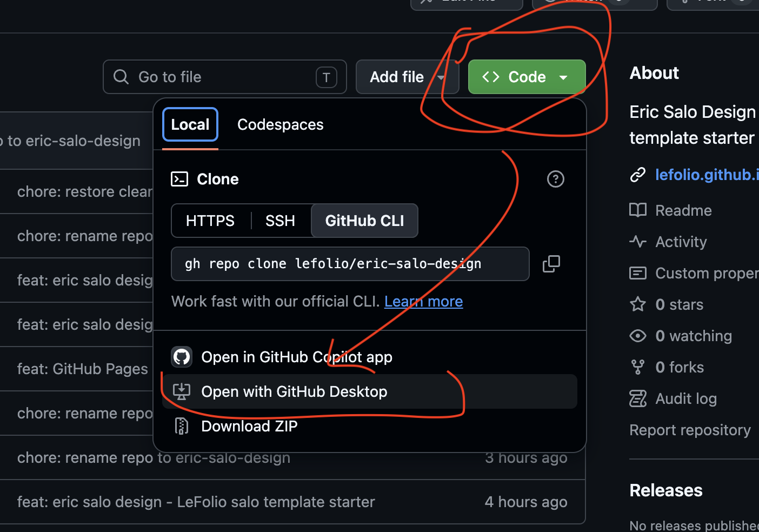Choose Open with GitHub Desktop

pos(370,391)
